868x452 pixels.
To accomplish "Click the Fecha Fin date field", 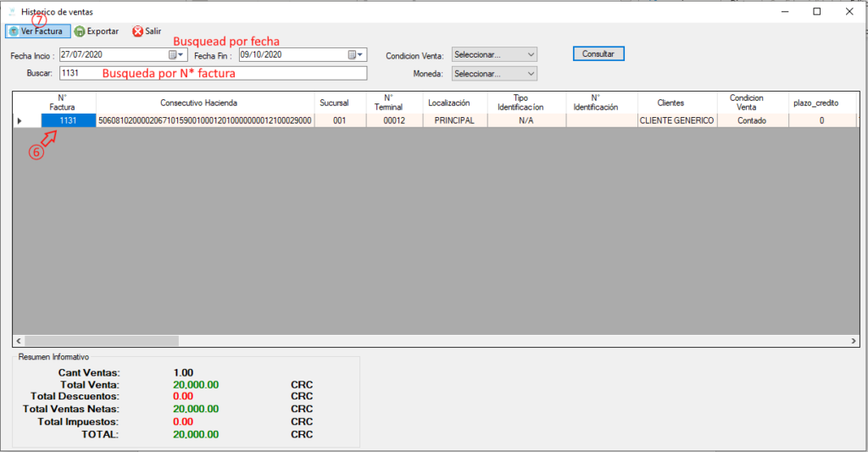I will (x=288, y=55).
